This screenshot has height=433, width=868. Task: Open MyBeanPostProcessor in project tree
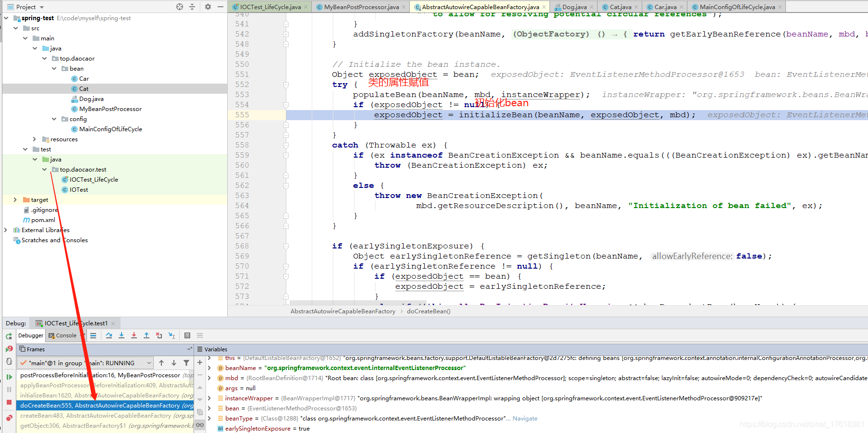click(110, 109)
